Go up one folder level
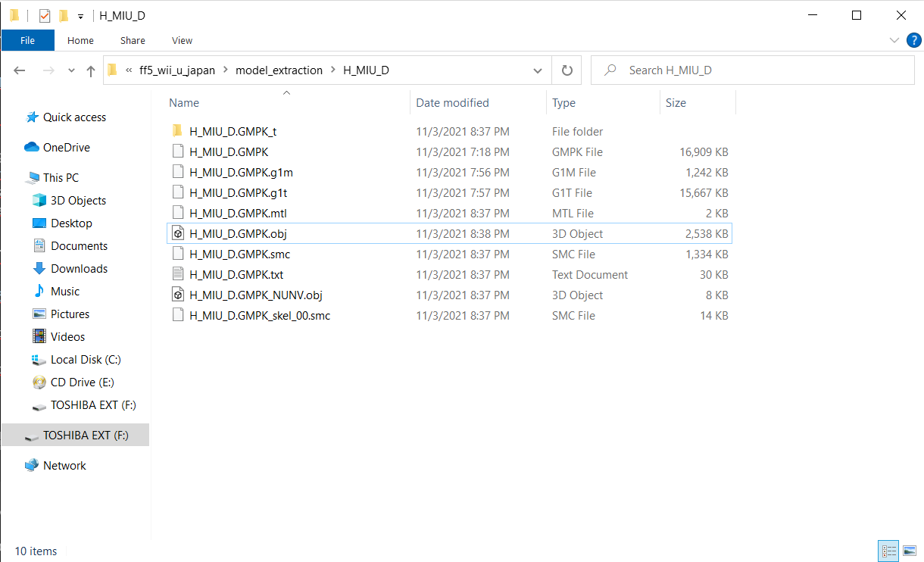The width and height of the screenshot is (924, 562). pos(91,70)
